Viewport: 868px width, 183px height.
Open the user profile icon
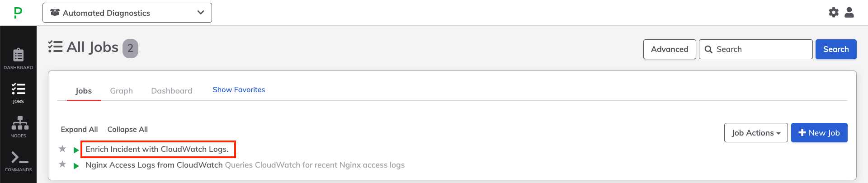coord(849,13)
